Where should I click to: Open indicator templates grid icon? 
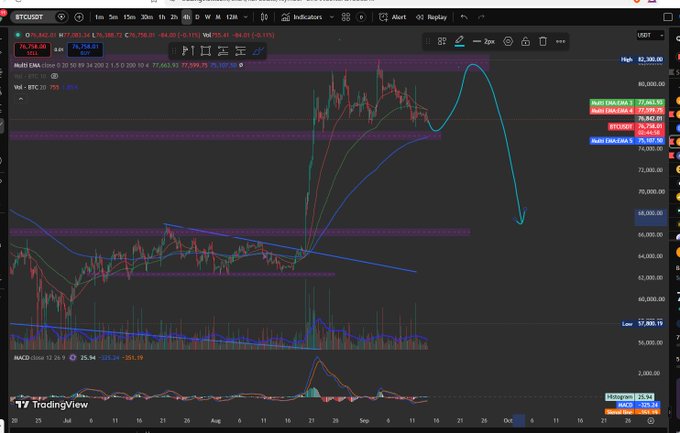(x=346, y=17)
